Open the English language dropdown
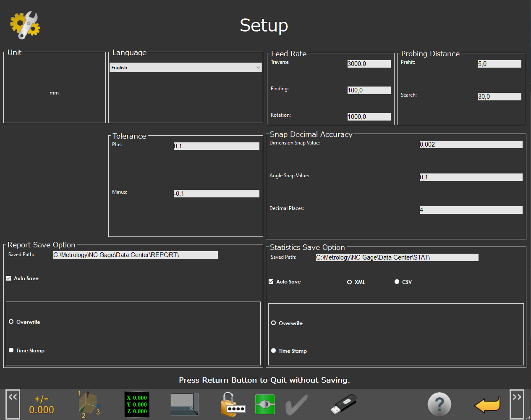 point(186,68)
